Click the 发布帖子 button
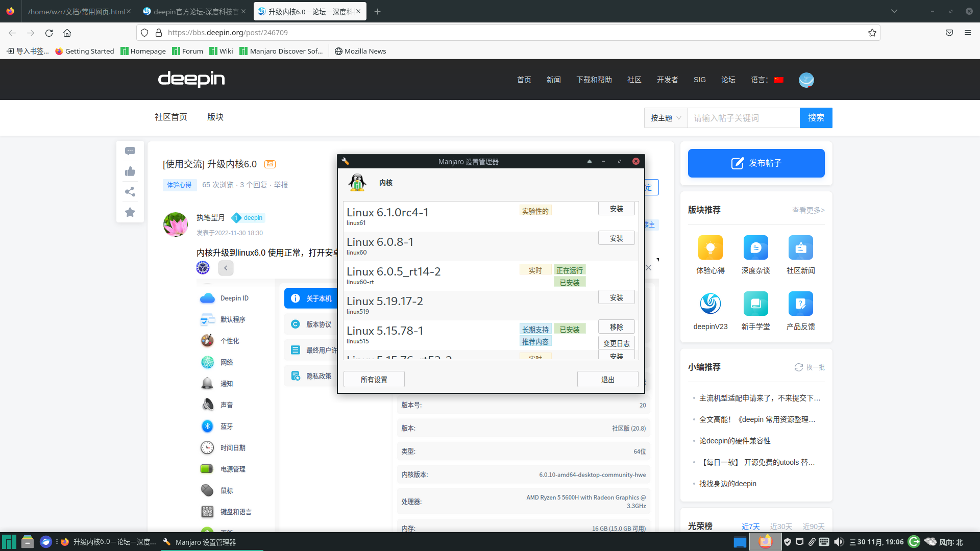Viewport: 980px width, 551px height. 756,163
